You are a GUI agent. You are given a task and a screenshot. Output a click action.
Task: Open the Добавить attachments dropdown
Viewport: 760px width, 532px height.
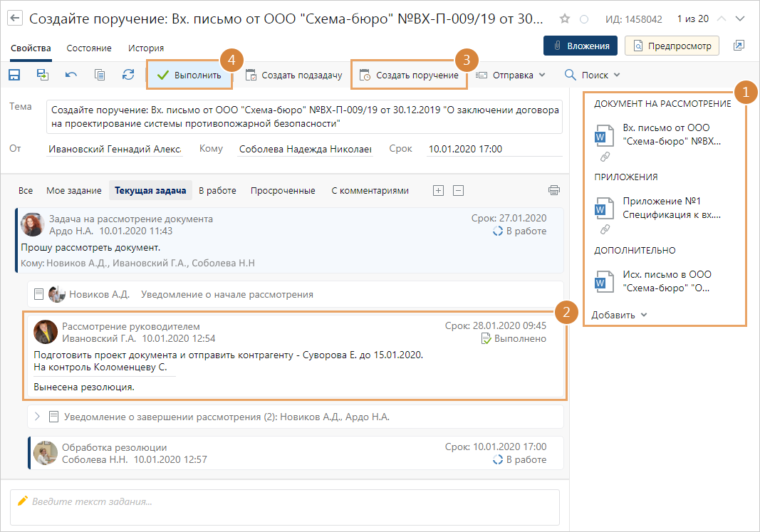coord(618,315)
